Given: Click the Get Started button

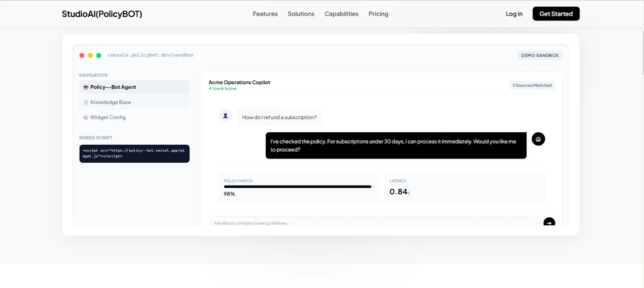Looking at the screenshot, I should click(x=556, y=14).
